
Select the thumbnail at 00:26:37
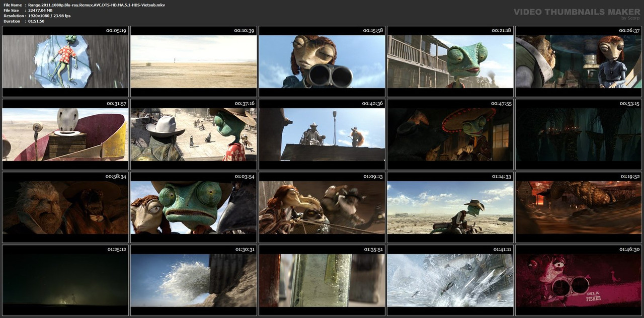coord(579,61)
